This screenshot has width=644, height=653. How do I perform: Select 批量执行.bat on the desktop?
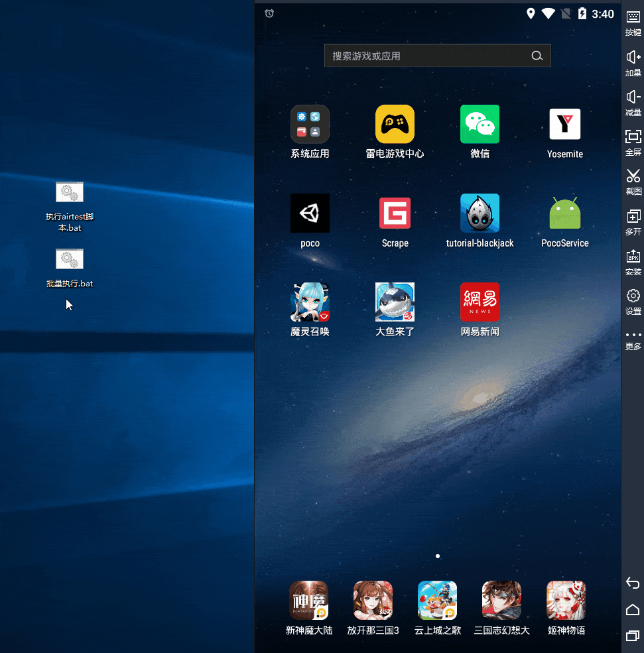click(x=70, y=268)
